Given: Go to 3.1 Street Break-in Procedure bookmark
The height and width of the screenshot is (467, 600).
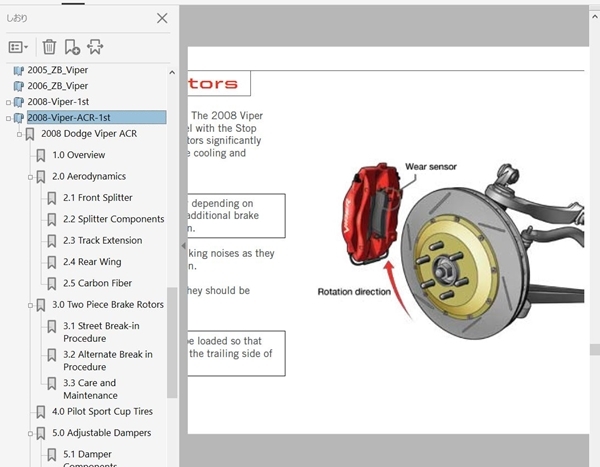Looking at the screenshot, I should pyautogui.click(x=101, y=332).
